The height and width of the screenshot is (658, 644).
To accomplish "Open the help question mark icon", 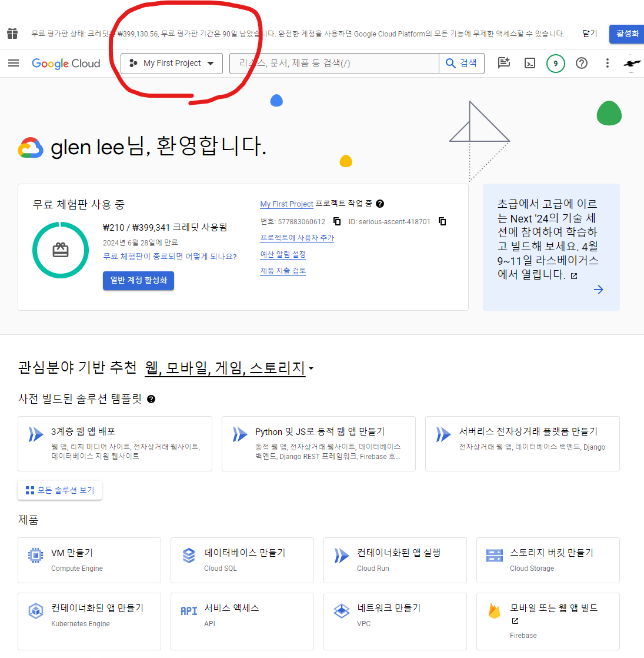I will [x=582, y=64].
